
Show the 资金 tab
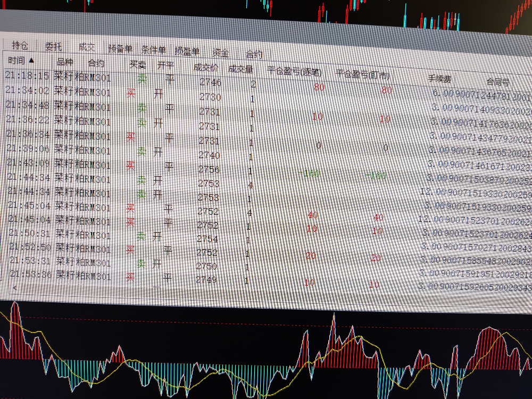click(221, 53)
